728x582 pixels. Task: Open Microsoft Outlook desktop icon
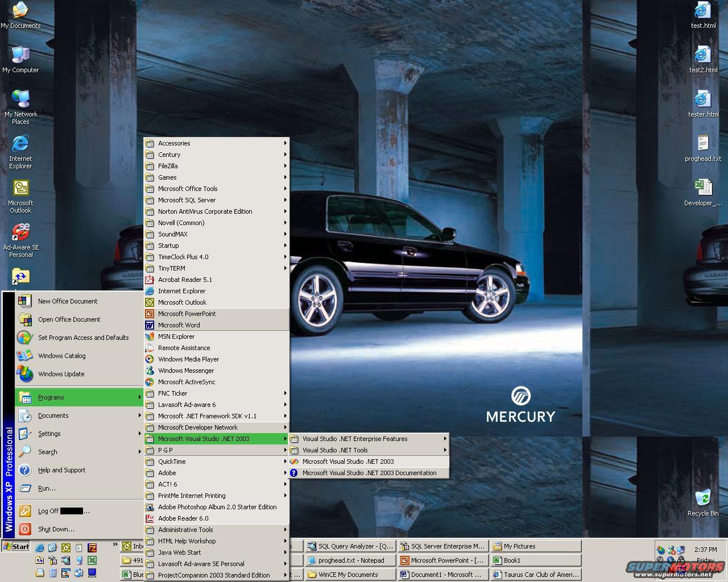(x=20, y=189)
